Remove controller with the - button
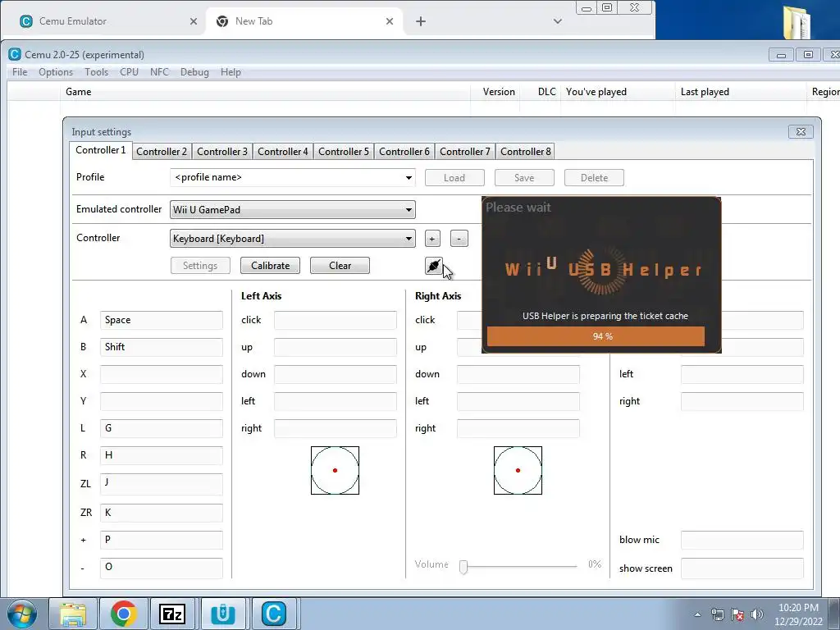The image size is (840, 630). [x=459, y=239]
